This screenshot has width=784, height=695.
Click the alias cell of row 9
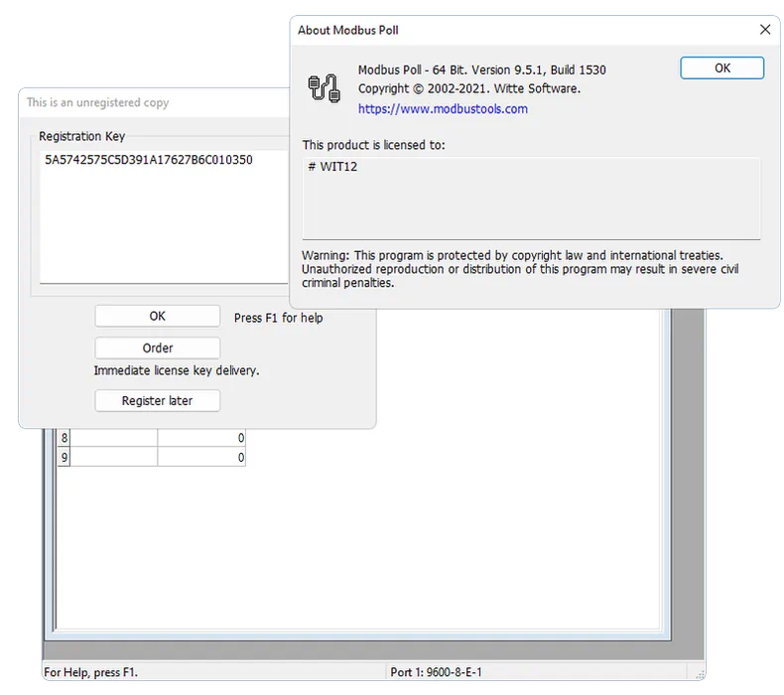pos(114,458)
